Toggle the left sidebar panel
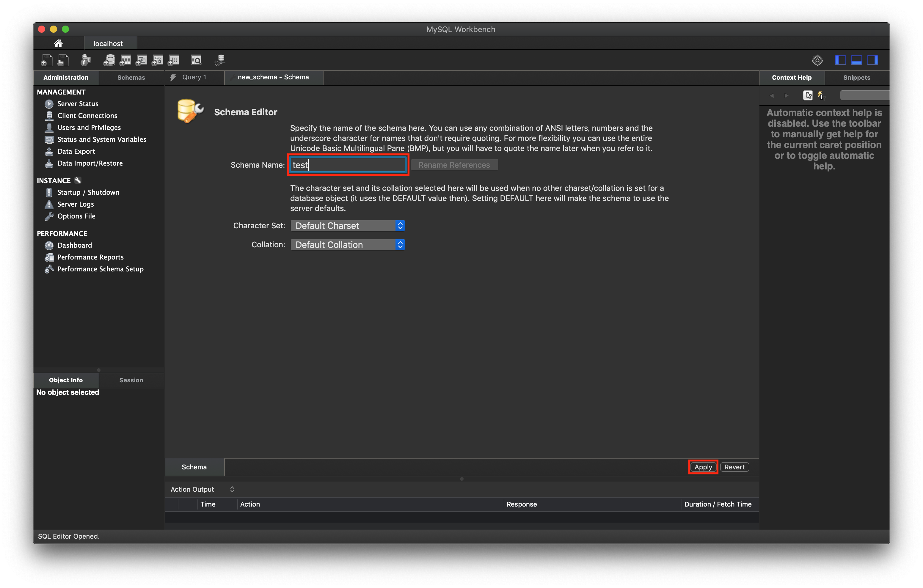Viewport: 923px width, 588px height. point(840,60)
